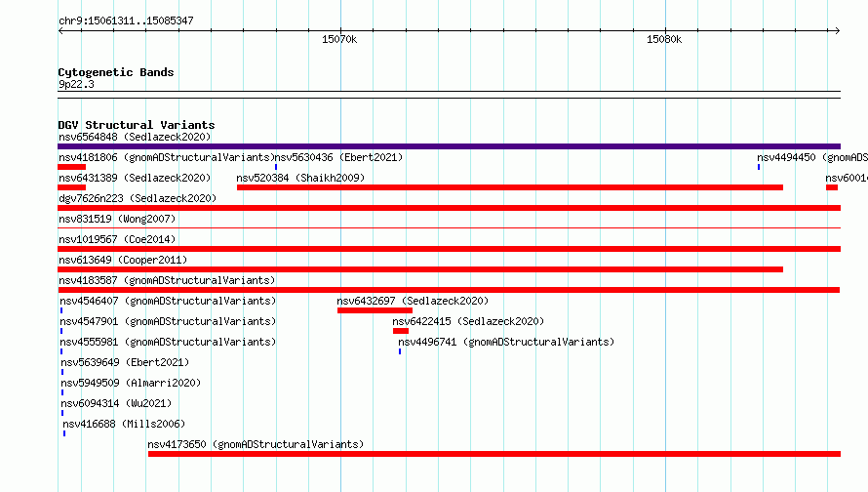This screenshot has height=492, width=868.
Task: Select the red nsv4181806 variant bar
Action: pyautogui.click(x=72, y=167)
